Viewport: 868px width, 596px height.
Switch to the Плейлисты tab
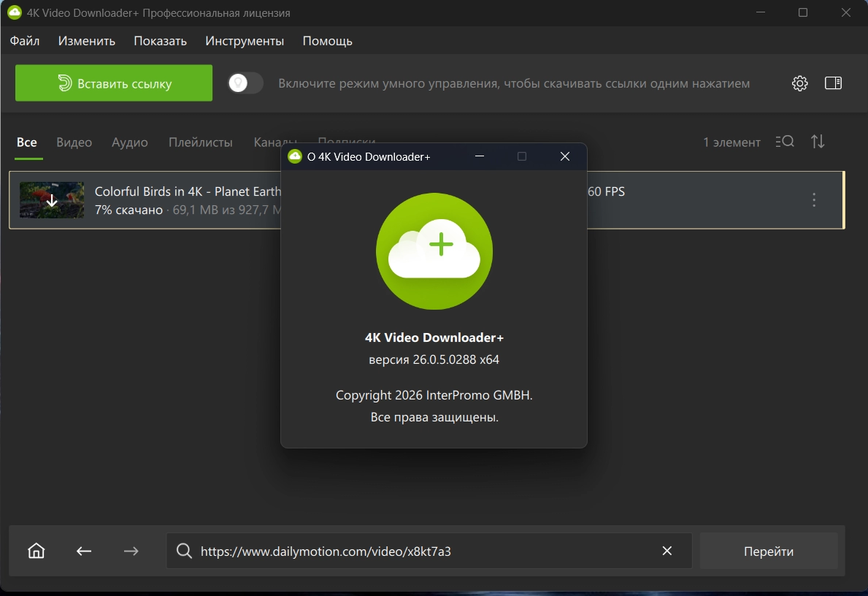pos(201,142)
